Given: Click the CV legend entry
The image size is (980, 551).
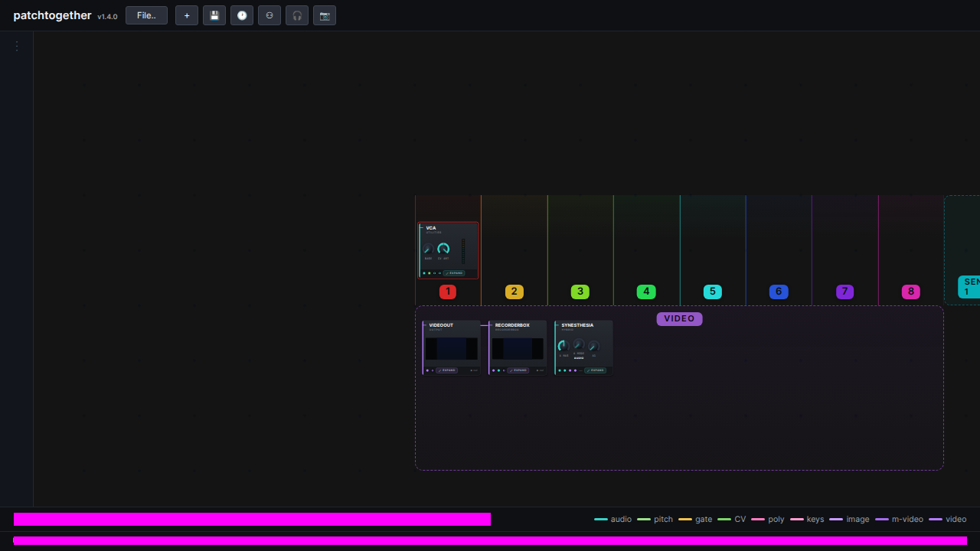Looking at the screenshot, I should coord(731,519).
